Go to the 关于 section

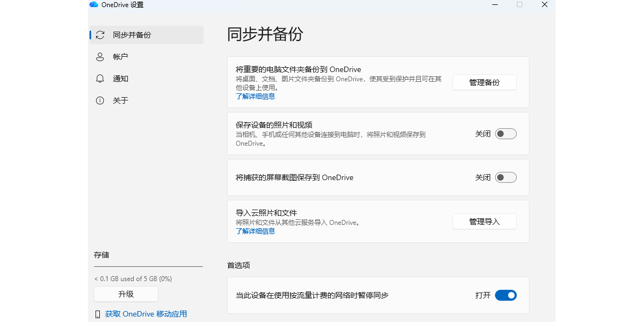coord(147,100)
